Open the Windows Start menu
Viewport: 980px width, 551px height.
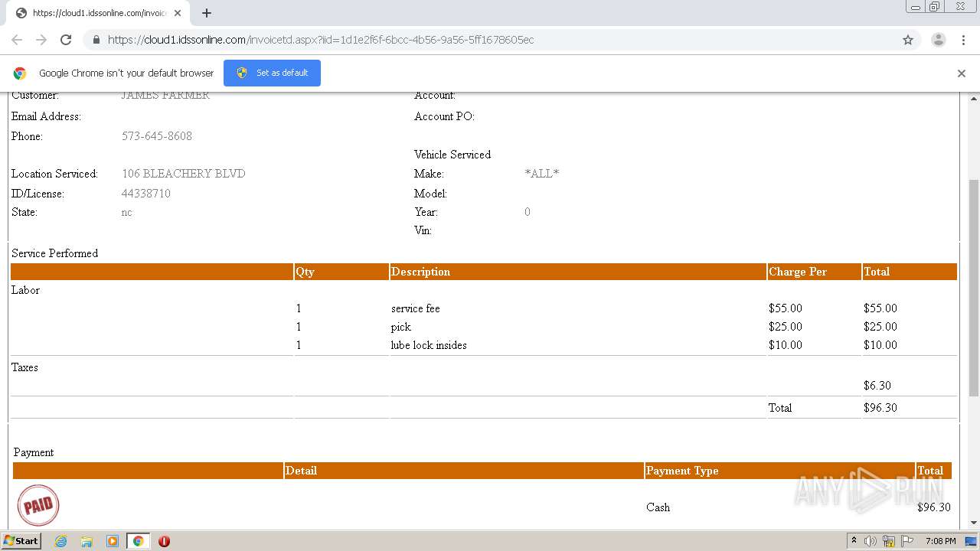pyautogui.click(x=21, y=540)
